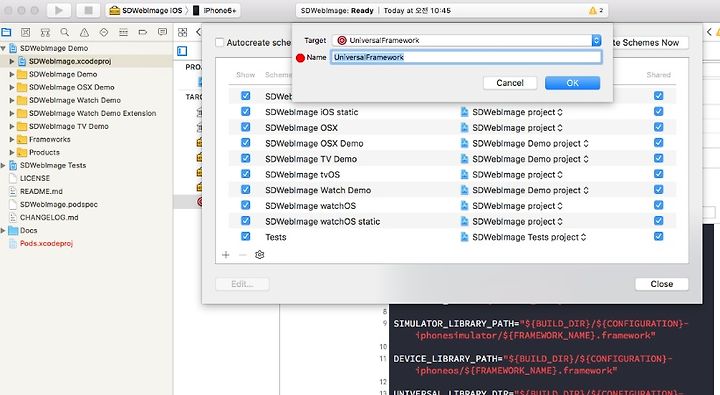This screenshot has height=395, width=720.
Task: Toggle Show checkbox for SDWebImage TV Demo
Action: (246, 158)
